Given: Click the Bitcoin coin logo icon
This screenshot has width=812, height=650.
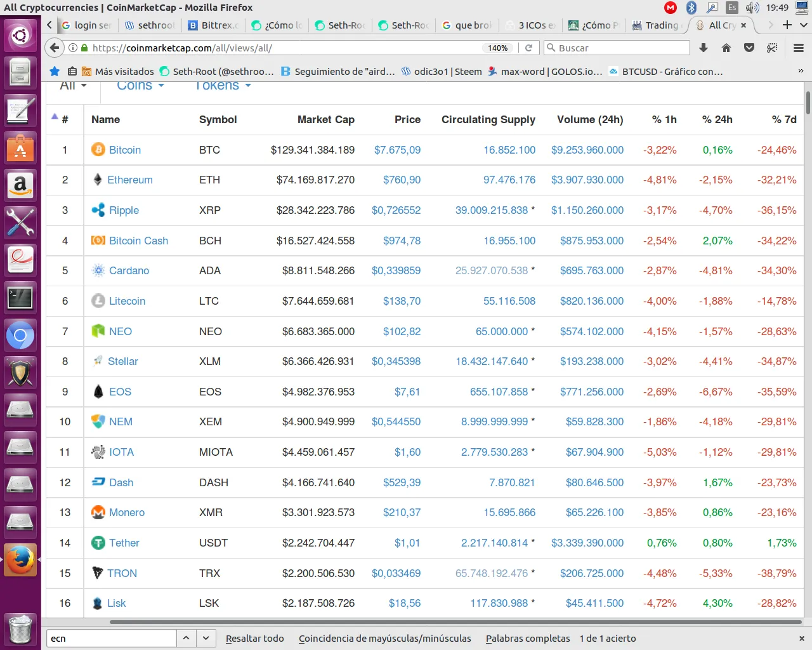Looking at the screenshot, I should [98, 150].
